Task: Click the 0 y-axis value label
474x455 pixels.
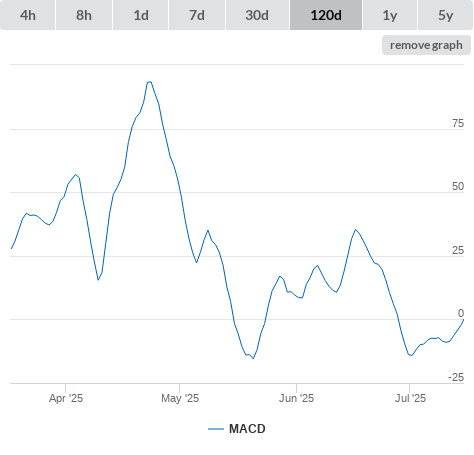Action: coord(461,313)
